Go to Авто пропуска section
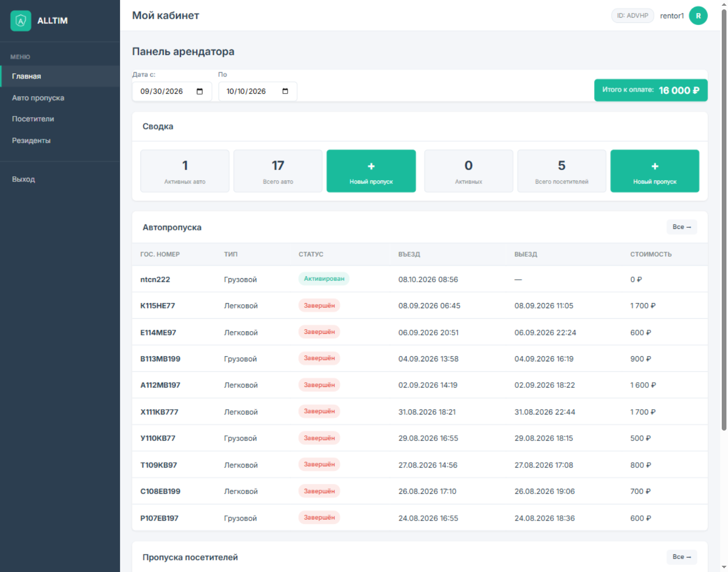Viewport: 728px width, 572px height. pyautogui.click(x=60, y=98)
